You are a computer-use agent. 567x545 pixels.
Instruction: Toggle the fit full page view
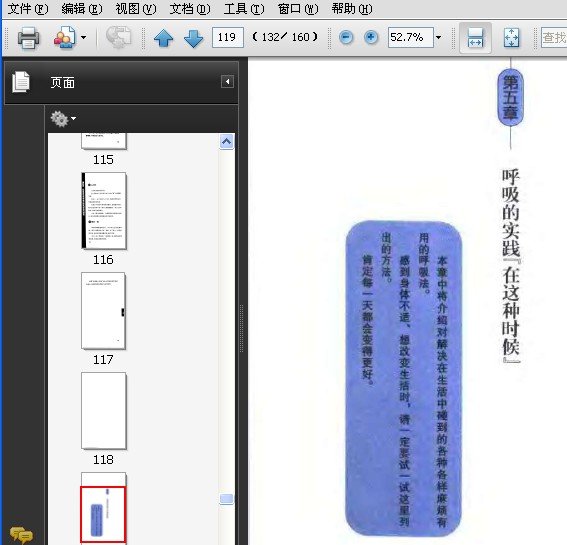click(x=511, y=38)
